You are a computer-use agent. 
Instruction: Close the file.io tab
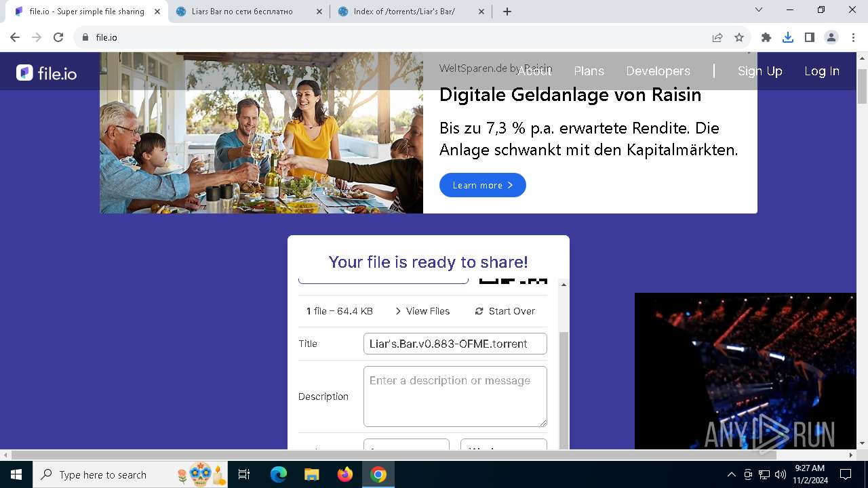pyautogui.click(x=157, y=12)
